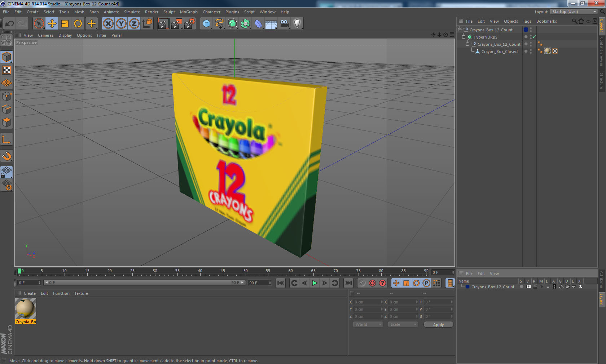Image resolution: width=606 pixels, height=364 pixels.
Task: Activate the Move tool in top toolbar
Action: coord(52,24)
